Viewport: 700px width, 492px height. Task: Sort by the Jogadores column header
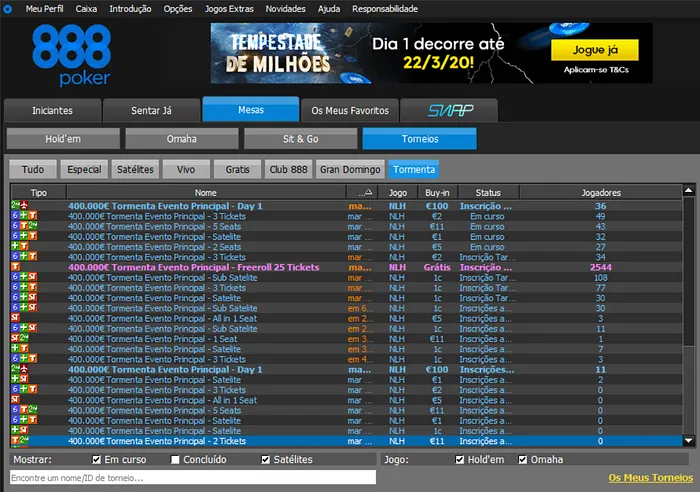click(x=601, y=192)
